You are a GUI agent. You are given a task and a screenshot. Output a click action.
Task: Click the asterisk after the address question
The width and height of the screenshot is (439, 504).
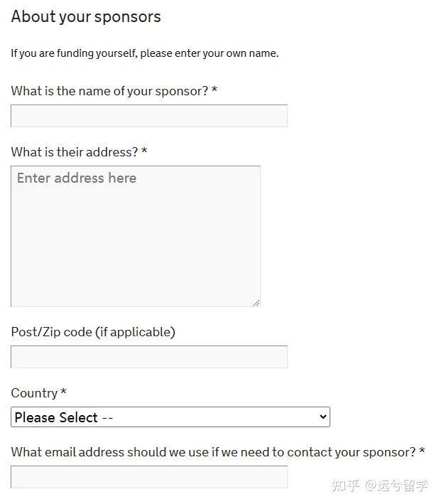145,152
